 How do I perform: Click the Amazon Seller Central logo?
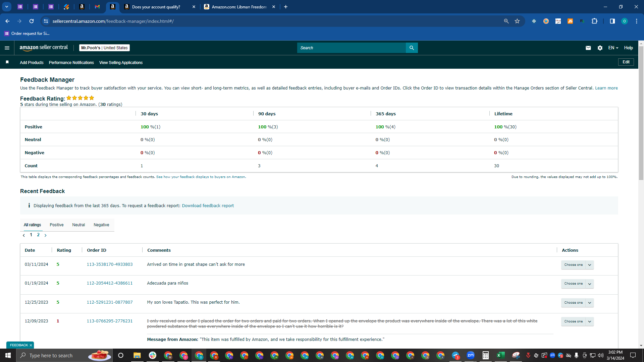44,48
